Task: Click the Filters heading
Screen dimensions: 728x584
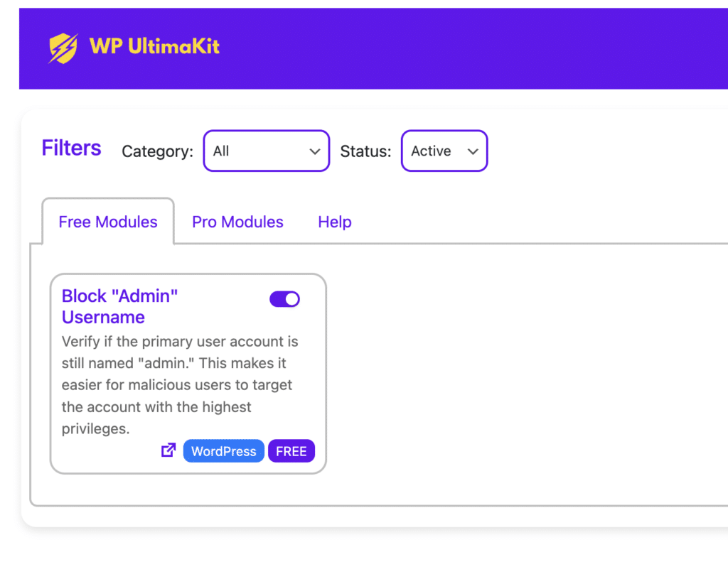Action: pyautogui.click(x=72, y=148)
